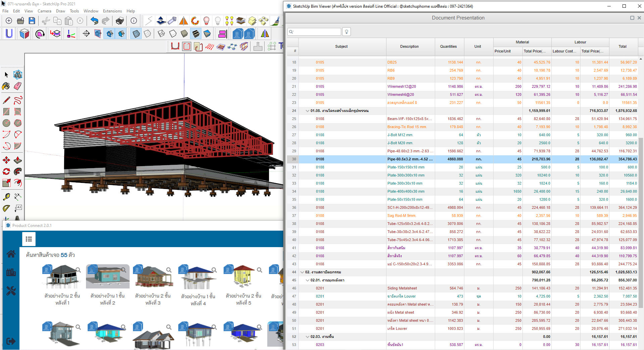This screenshot has width=644, height=350.
Task: Click the Save floppy disk icon
Action: (32, 21)
